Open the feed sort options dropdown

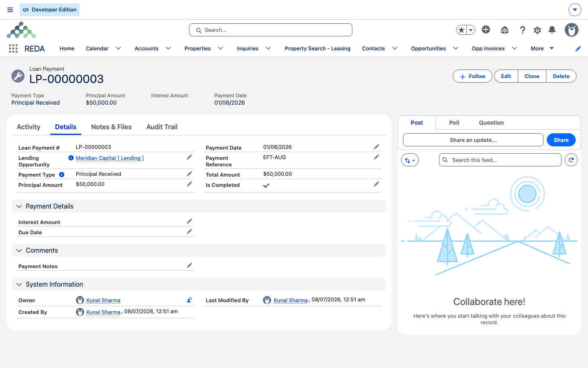coord(410,160)
